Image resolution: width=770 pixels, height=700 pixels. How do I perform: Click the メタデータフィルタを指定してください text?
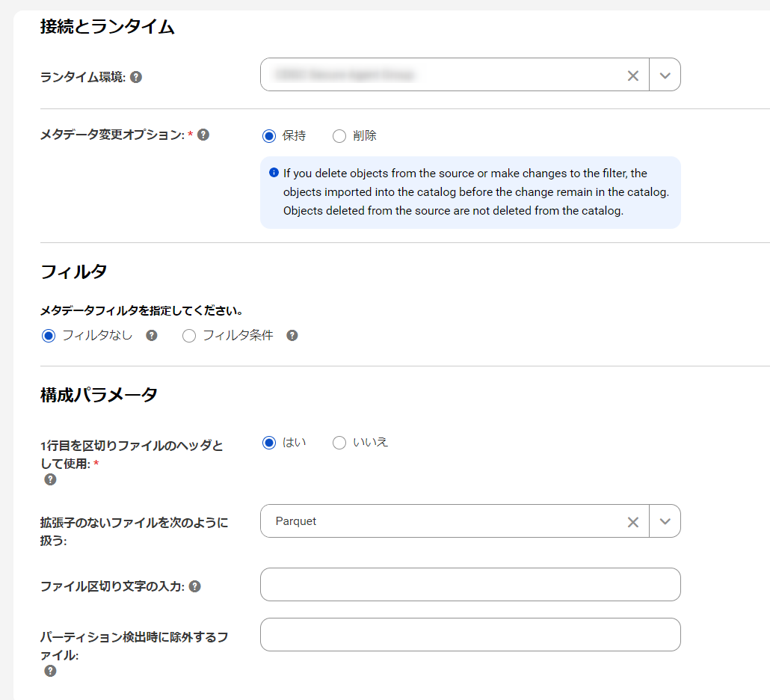[141, 310]
